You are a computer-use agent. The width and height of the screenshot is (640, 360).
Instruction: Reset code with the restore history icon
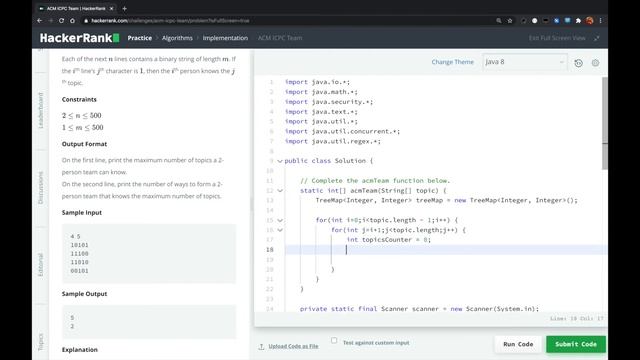click(x=578, y=63)
